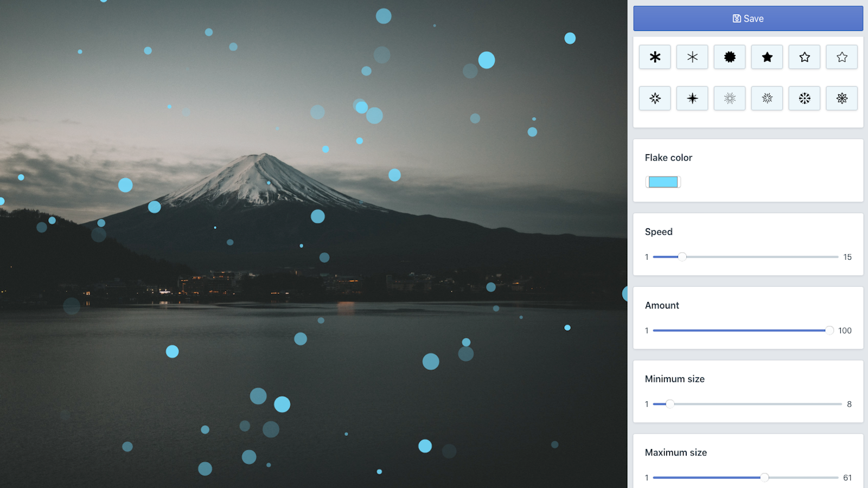Click the "Minimum size" heading

(x=675, y=379)
